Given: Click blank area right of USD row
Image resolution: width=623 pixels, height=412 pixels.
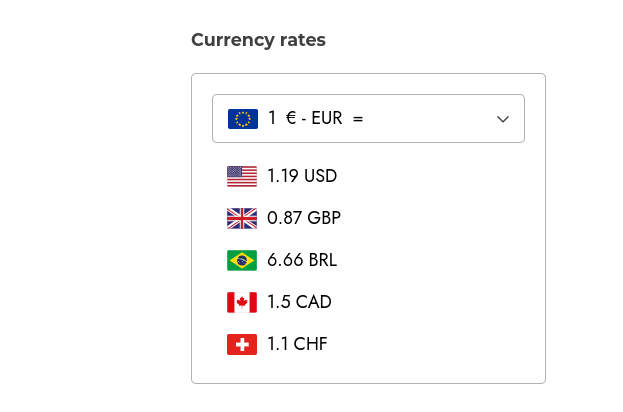Looking at the screenshot, I should (x=437, y=176).
